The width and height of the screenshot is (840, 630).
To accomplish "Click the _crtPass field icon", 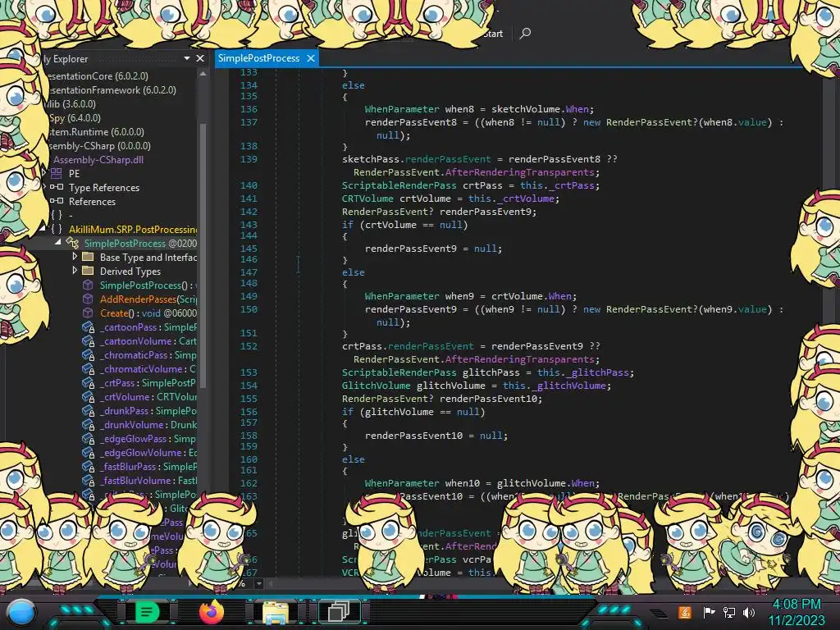I will coord(89,382).
